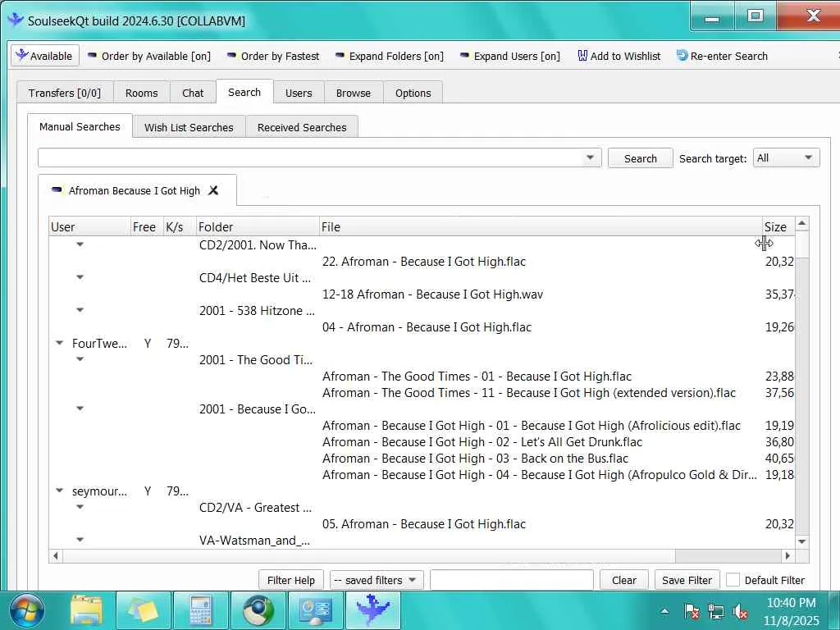The width and height of the screenshot is (840, 630).
Task: Collapse the 2001 - Because I Go... folder
Action: click(80, 409)
